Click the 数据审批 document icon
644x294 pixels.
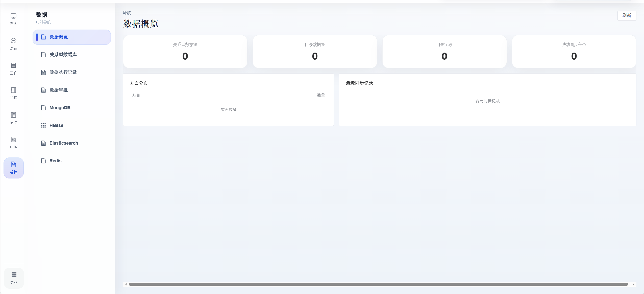[43, 90]
